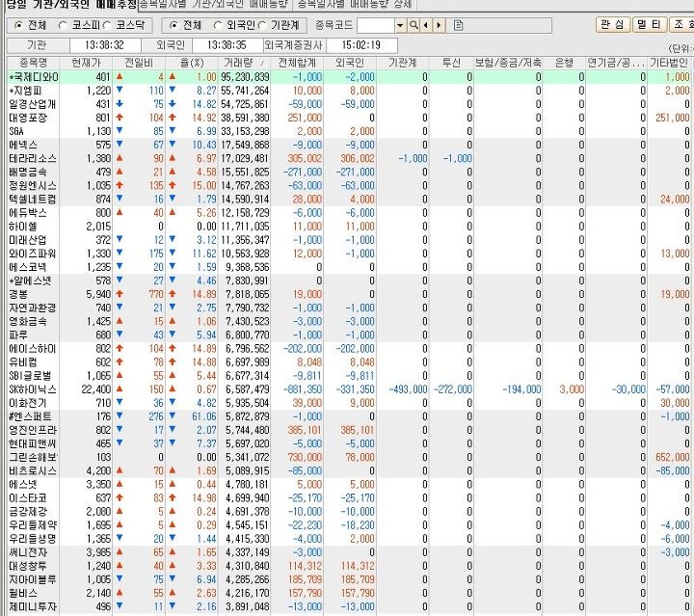Click the 은행 column header
The width and height of the screenshot is (694, 616).
point(564,63)
